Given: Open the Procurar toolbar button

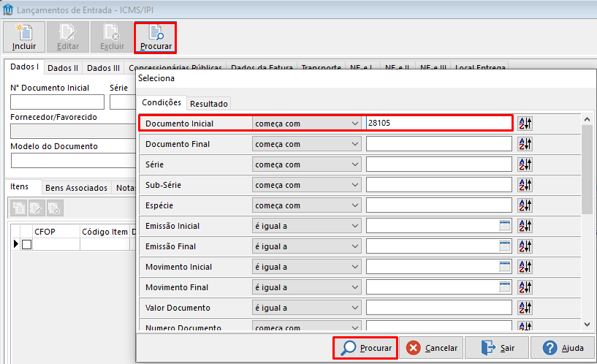Looking at the screenshot, I should tap(156, 37).
